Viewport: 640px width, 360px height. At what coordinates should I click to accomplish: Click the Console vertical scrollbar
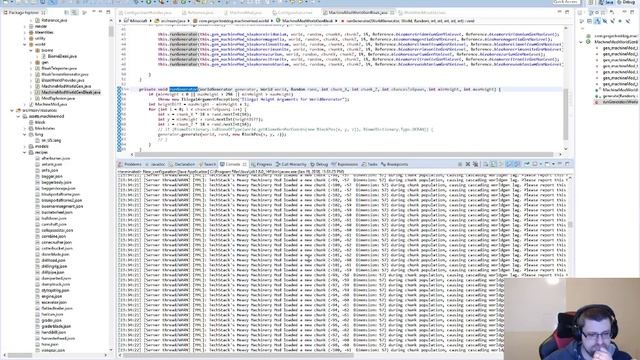coord(570,225)
